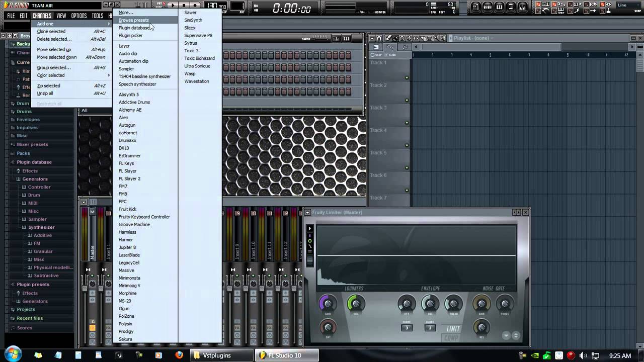Viewport: 644px width, 362px height.
Task: Open the OPTIONS menu
Action: click(x=79, y=16)
